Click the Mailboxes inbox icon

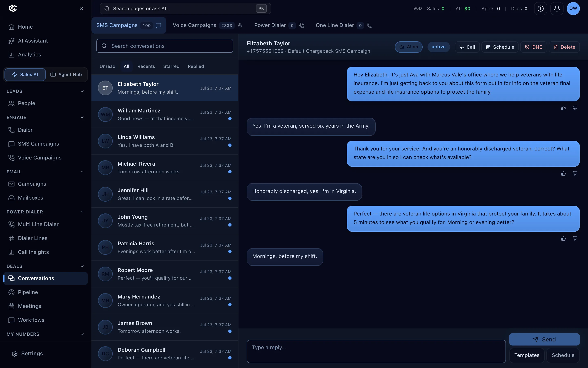(11, 198)
